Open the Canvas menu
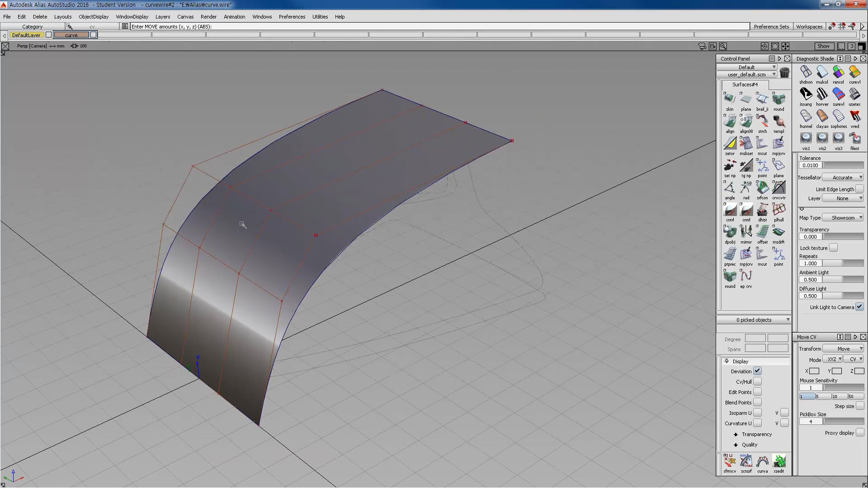This screenshot has height=488, width=868. click(x=185, y=17)
